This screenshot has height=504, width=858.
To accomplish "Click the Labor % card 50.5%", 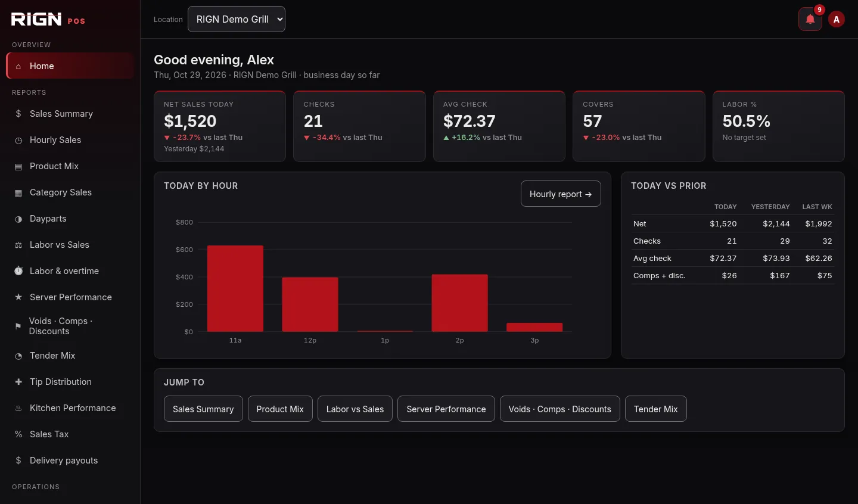I will (779, 126).
